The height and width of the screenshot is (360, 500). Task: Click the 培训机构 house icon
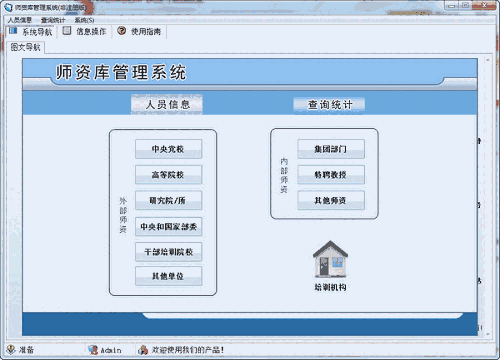click(330, 259)
